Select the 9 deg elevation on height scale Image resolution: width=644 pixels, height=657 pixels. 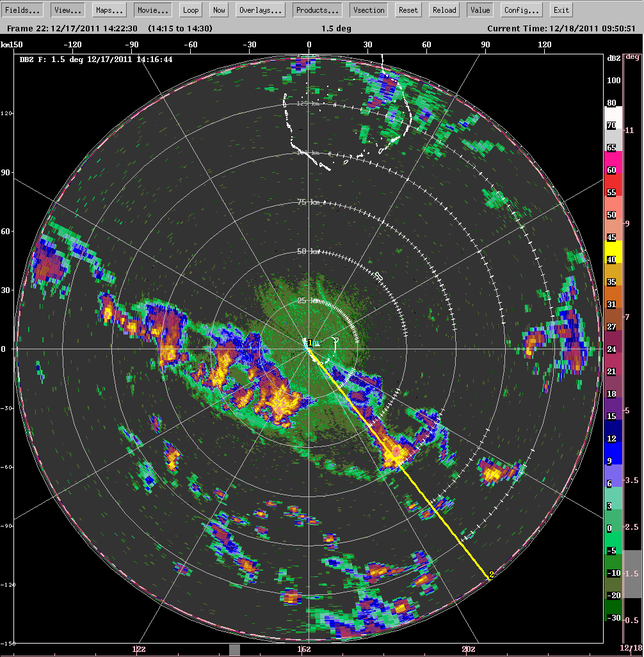pos(627,224)
